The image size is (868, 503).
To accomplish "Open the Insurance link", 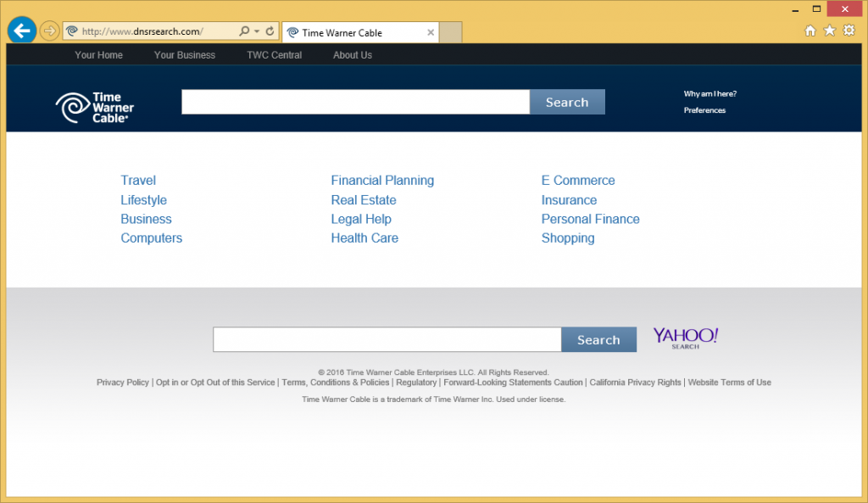I will [569, 200].
